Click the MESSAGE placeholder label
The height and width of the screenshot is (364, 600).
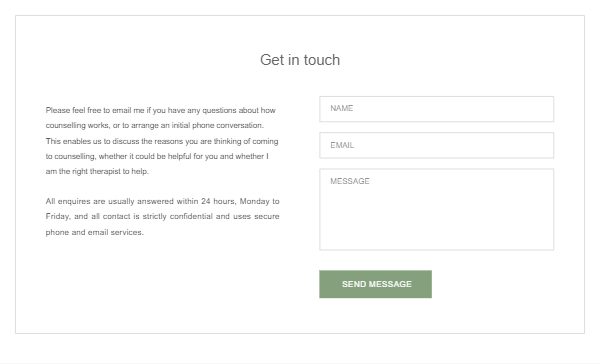pyautogui.click(x=350, y=181)
